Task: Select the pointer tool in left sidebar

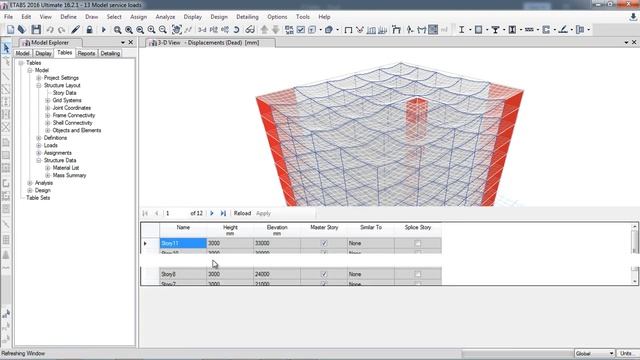Action: point(6,48)
